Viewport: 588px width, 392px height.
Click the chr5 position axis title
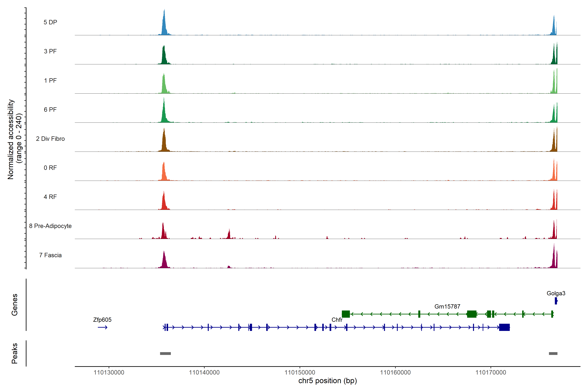click(327, 381)
